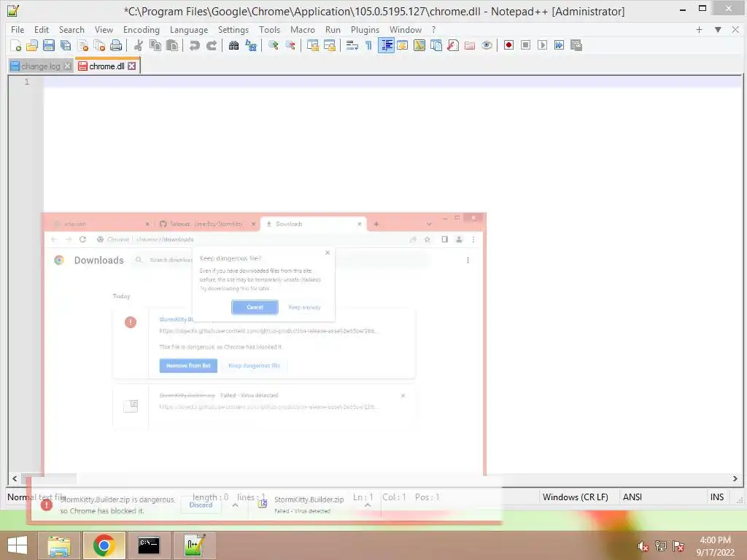The width and height of the screenshot is (747, 560).
Task: Click INS mode in status bar
Action: pos(717,497)
